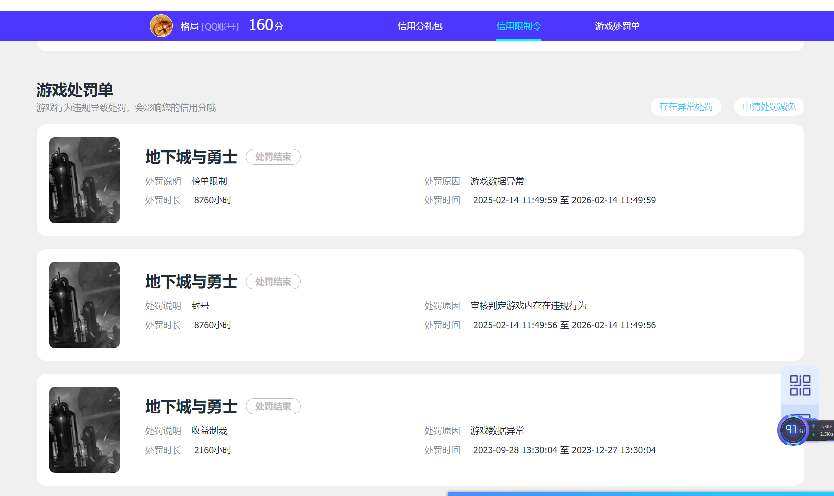
Task: Click the 160分 credit score
Action: pyautogui.click(x=266, y=25)
